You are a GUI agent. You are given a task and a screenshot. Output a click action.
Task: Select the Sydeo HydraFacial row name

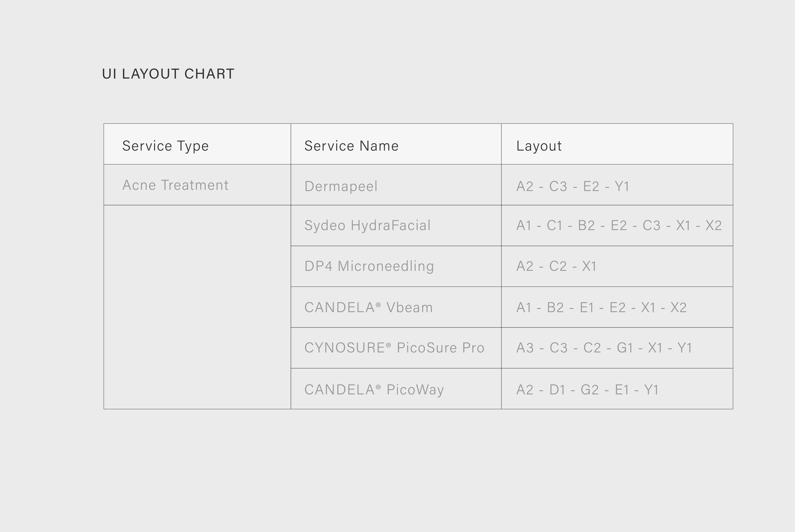click(367, 226)
